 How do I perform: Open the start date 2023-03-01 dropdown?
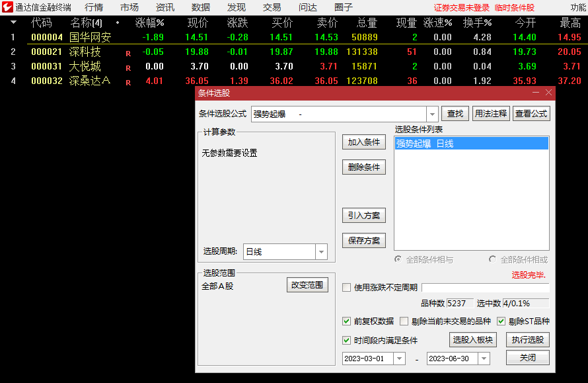click(399, 359)
